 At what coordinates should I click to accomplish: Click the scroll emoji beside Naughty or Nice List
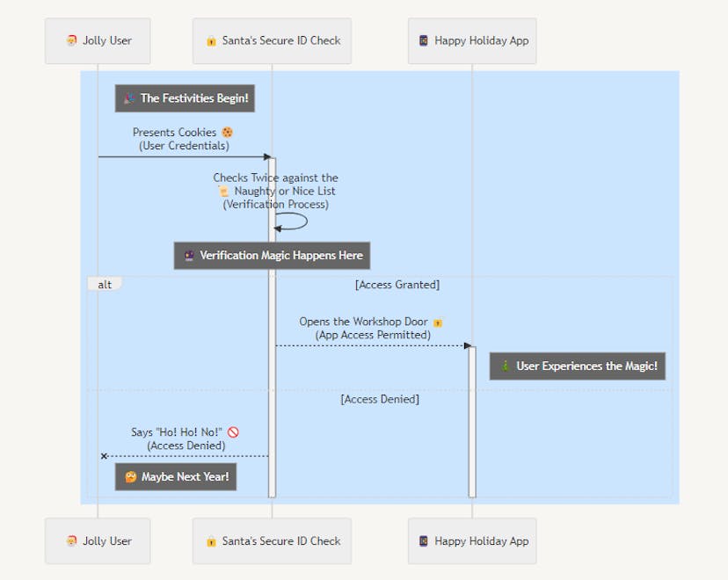[223, 191]
